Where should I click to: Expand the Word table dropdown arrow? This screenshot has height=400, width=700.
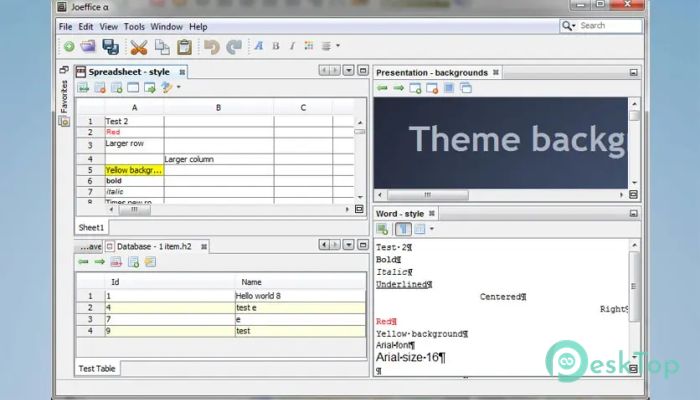(432, 229)
